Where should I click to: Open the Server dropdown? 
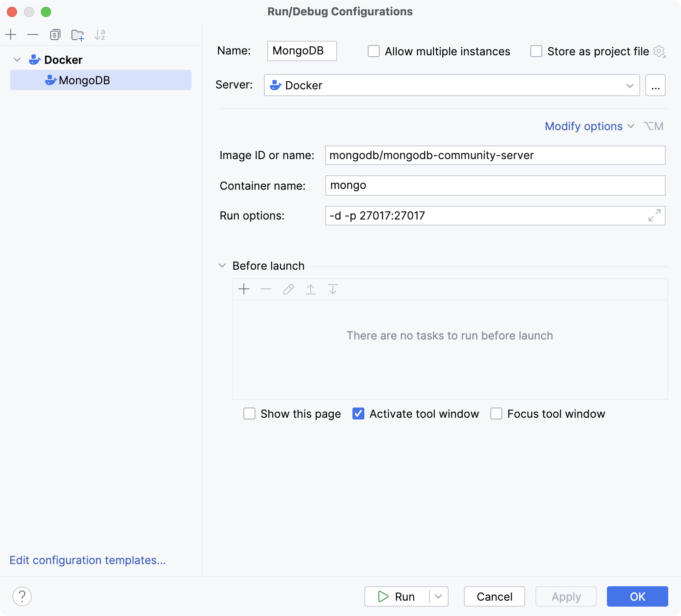click(x=630, y=86)
